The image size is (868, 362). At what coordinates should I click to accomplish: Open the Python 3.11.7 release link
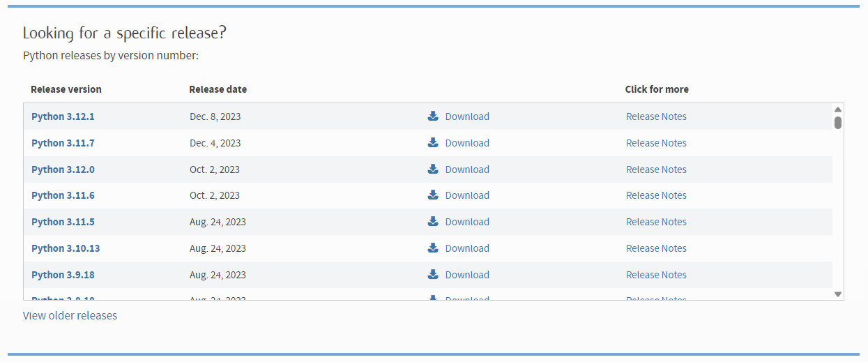click(x=63, y=143)
